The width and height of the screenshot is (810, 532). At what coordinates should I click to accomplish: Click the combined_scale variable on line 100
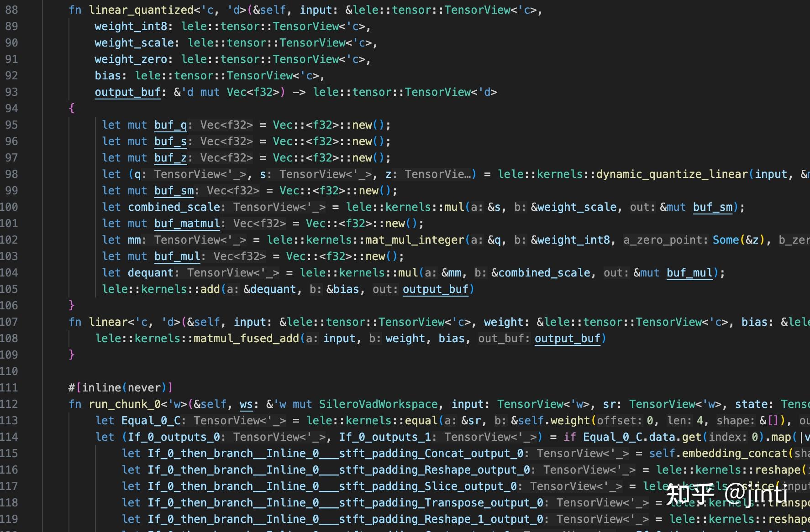pos(174,207)
